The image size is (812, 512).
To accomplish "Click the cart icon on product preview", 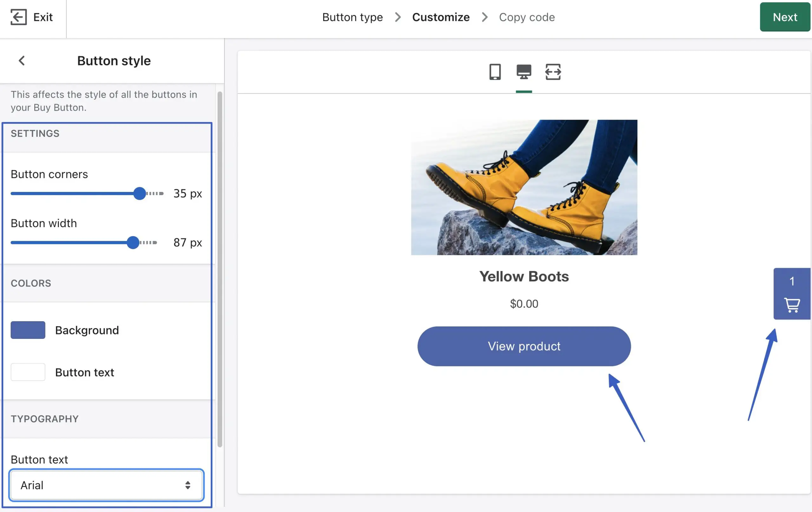I will pyautogui.click(x=792, y=303).
